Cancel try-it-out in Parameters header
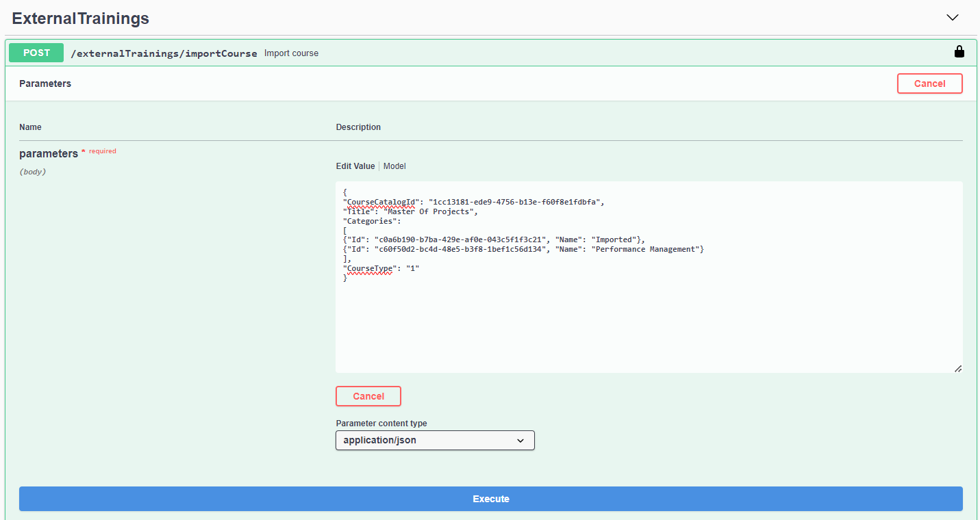980x520 pixels. [929, 83]
